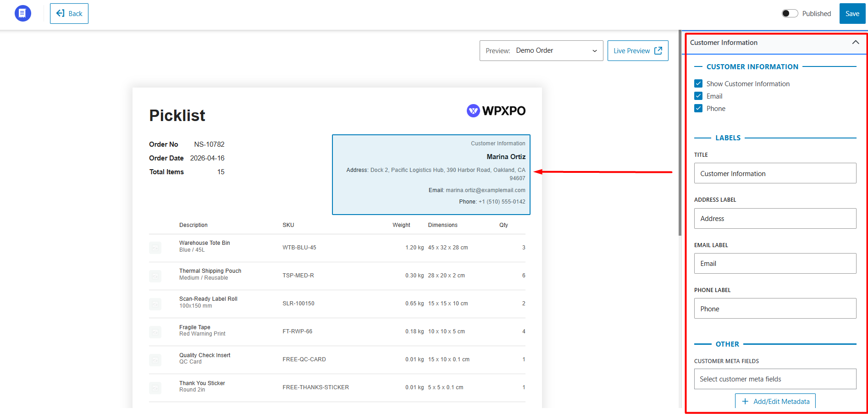Click SKU WTB-BLU-45

(299, 248)
